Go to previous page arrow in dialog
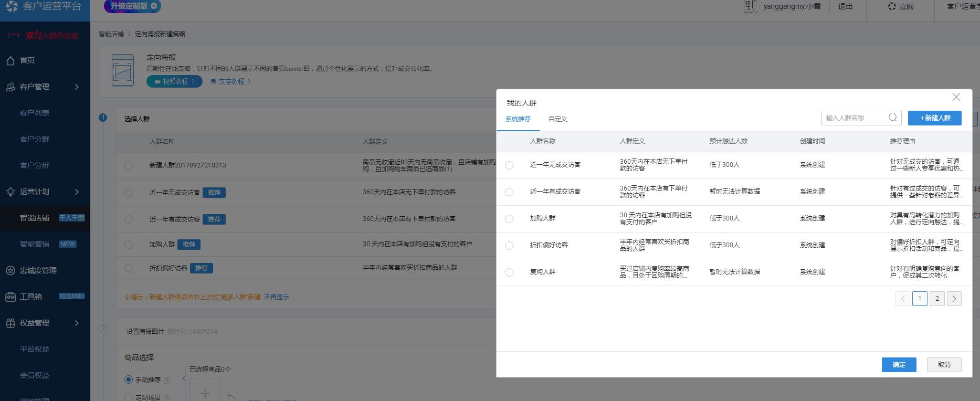980x401 pixels. tap(903, 299)
